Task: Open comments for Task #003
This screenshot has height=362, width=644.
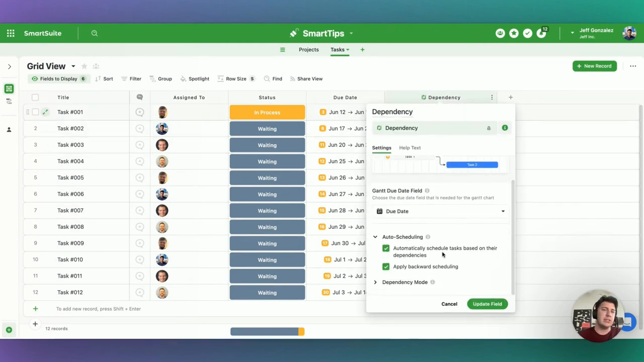Action: [x=140, y=145]
